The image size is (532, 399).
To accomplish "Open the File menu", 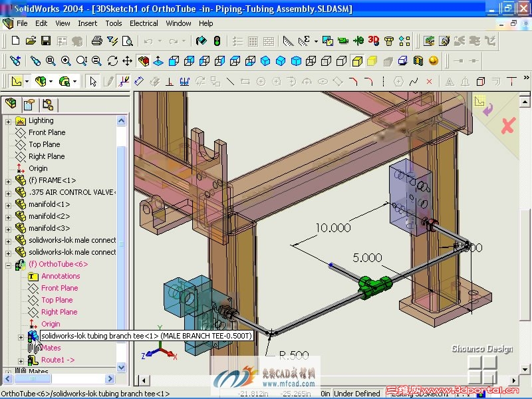I will (x=22, y=23).
